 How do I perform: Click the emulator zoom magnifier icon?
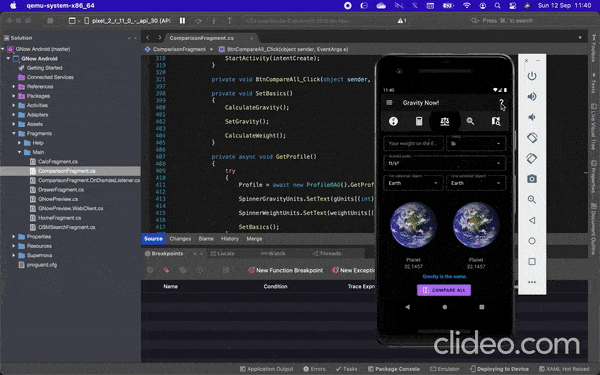[532, 199]
